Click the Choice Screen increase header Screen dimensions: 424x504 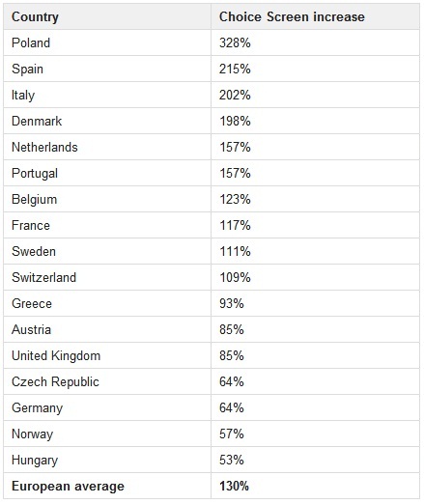click(x=292, y=17)
